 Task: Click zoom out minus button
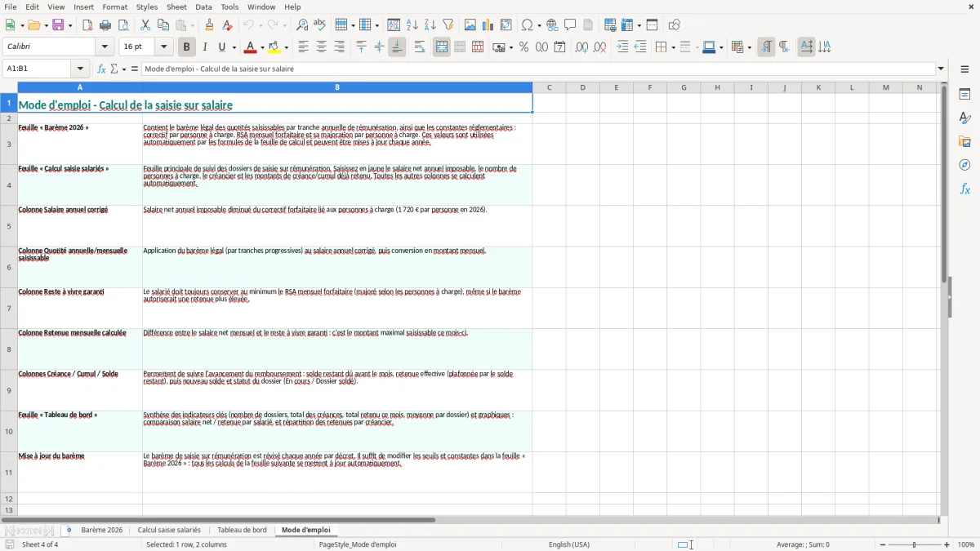click(883, 544)
